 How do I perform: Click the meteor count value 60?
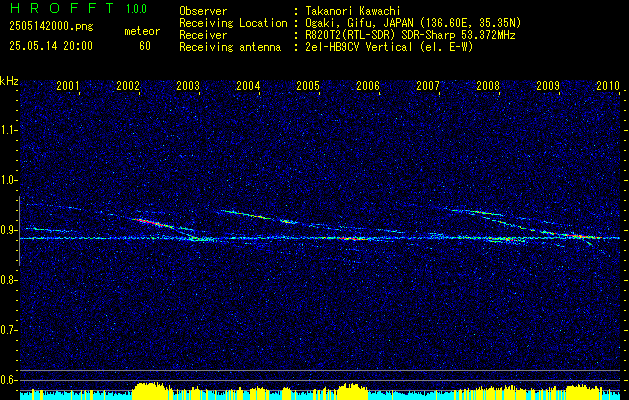click(145, 46)
